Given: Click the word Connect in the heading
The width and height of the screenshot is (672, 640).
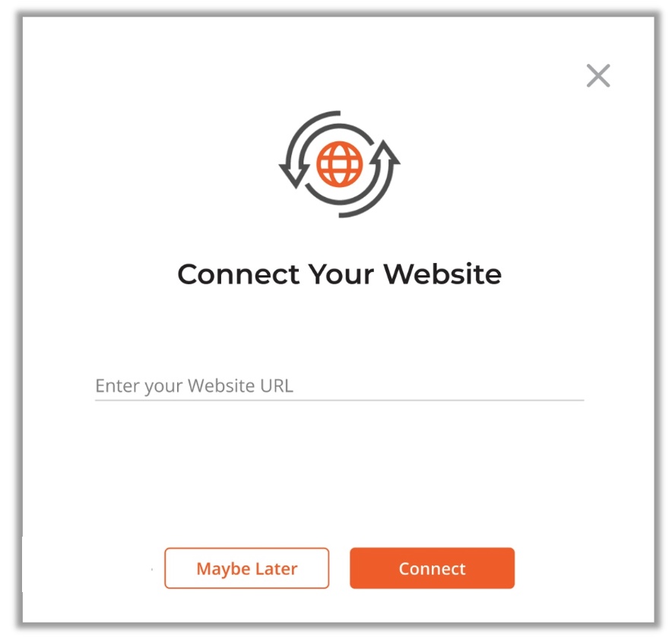Looking at the screenshot, I should tap(238, 274).
